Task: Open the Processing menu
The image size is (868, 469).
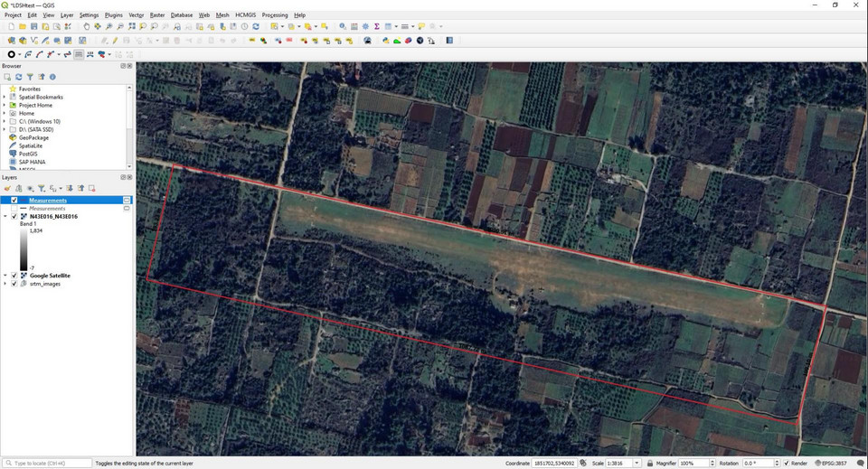Action: point(275,15)
